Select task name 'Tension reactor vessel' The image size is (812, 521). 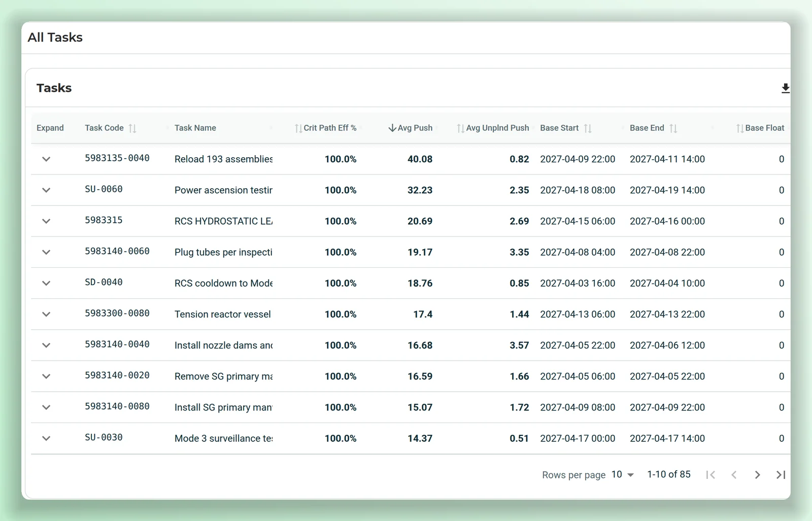click(x=223, y=314)
